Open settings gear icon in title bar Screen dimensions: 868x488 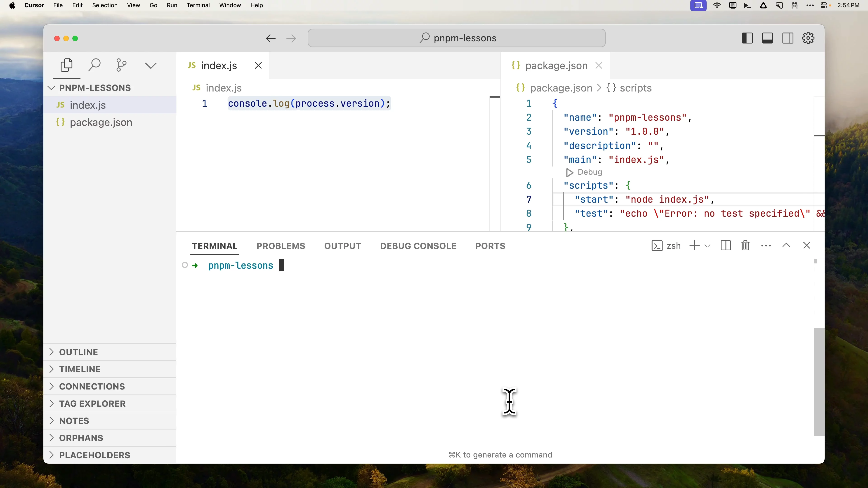(808, 38)
